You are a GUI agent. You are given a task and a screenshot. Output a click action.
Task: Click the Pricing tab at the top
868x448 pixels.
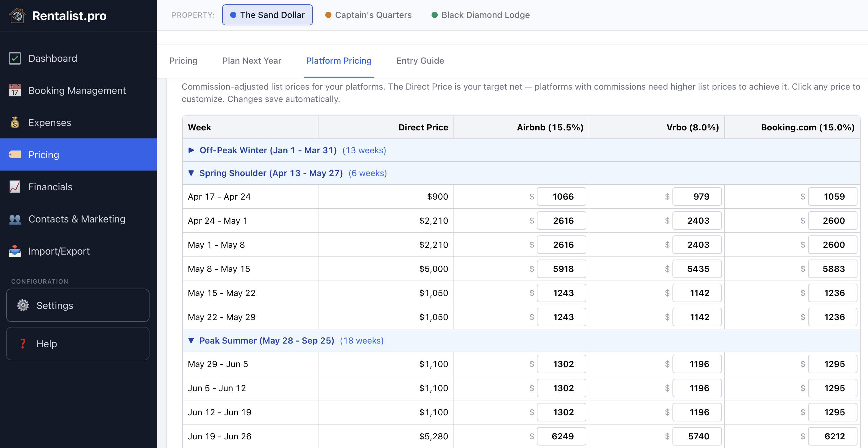183,61
